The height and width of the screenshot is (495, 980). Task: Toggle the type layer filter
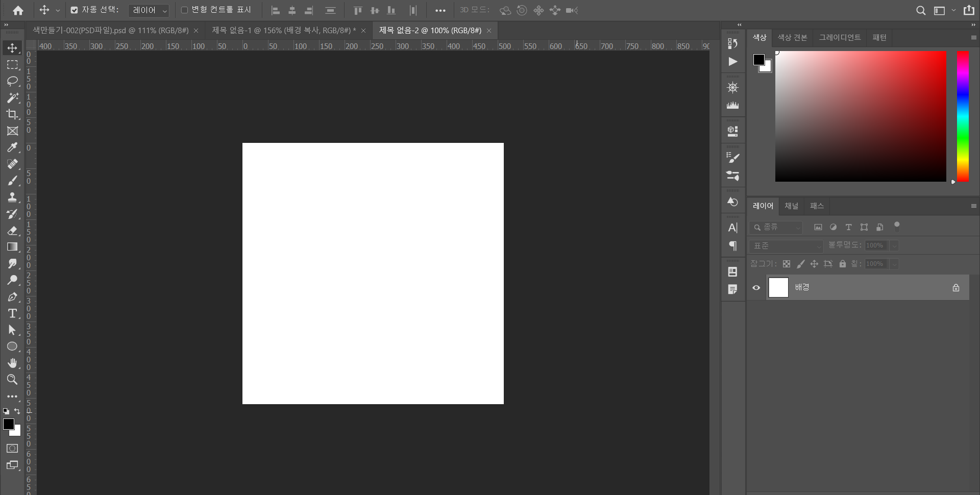[x=848, y=228]
